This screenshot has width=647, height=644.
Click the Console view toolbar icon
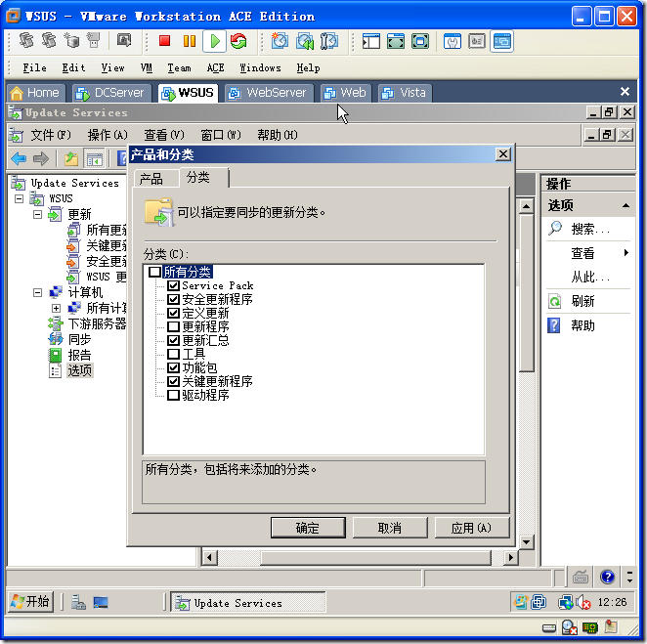tap(501, 41)
